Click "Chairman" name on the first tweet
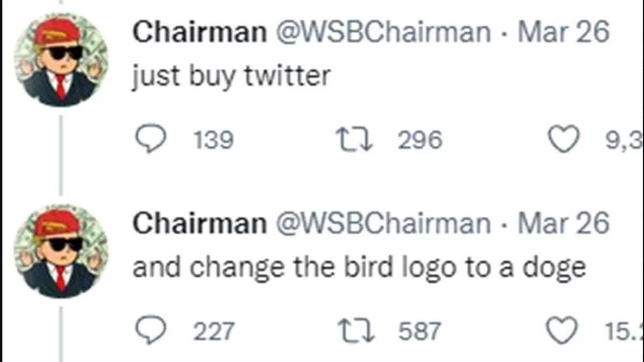 point(200,33)
